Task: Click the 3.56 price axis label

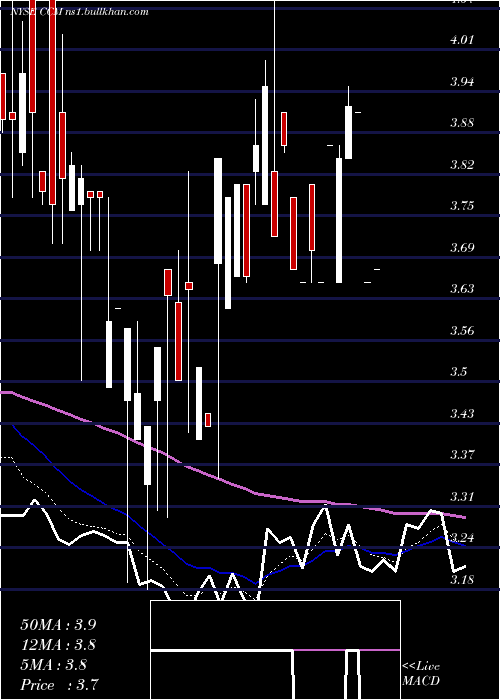Action: pos(462,331)
